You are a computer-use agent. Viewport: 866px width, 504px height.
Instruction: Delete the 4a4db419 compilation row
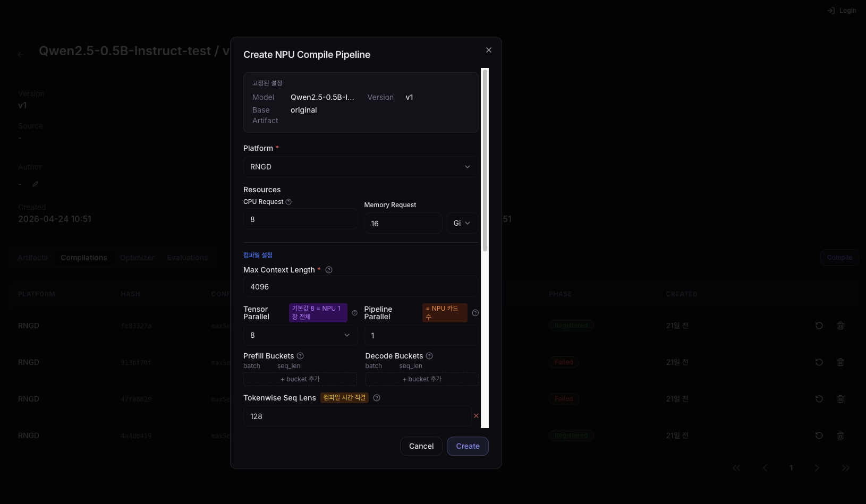[840, 435]
